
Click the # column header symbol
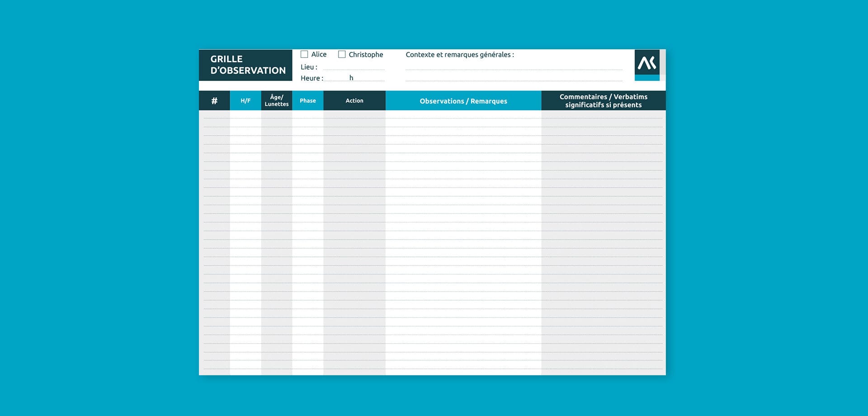tap(214, 101)
